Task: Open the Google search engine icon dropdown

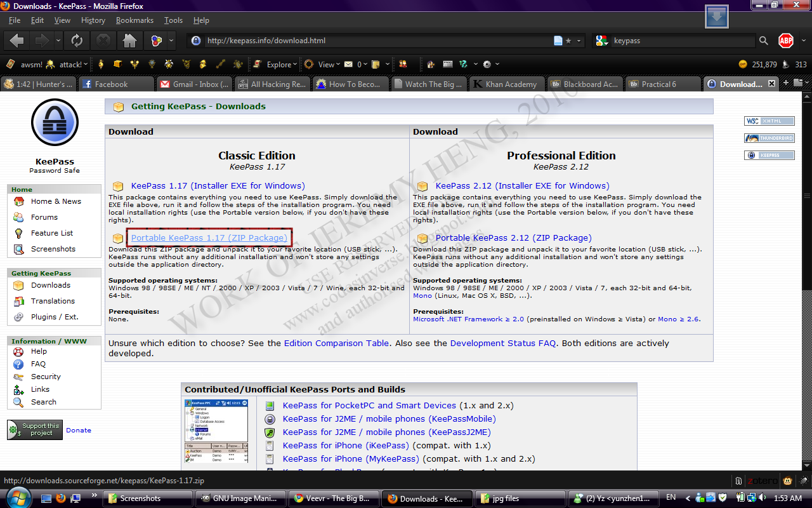Action: pyautogui.click(x=601, y=41)
